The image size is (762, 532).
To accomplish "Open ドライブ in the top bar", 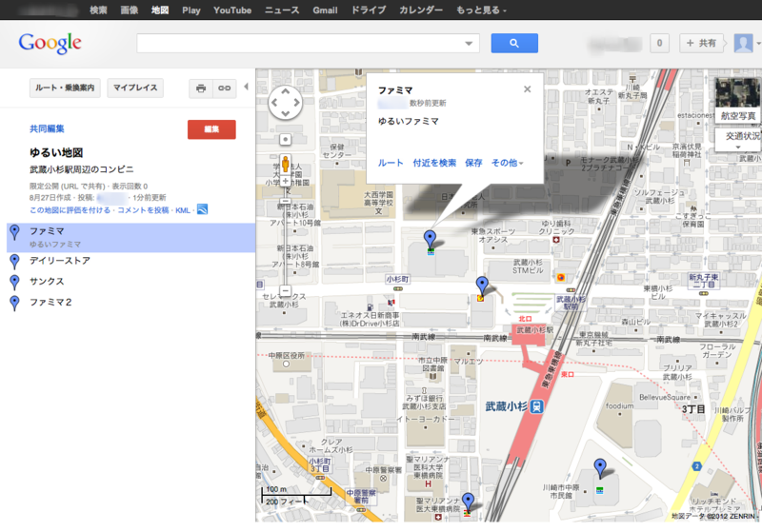I will tap(369, 10).
